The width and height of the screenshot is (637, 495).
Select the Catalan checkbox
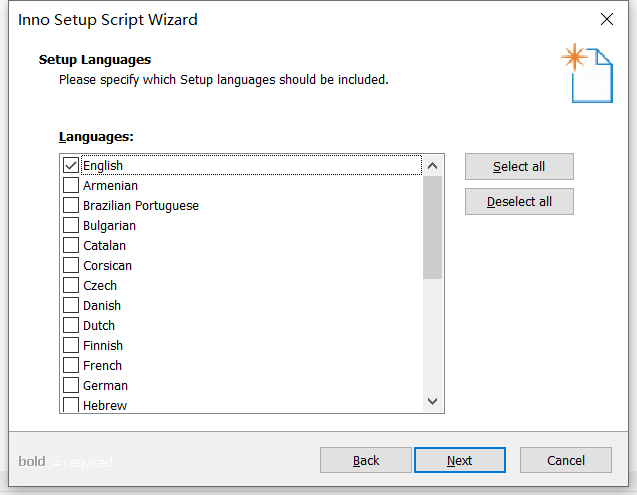(x=71, y=245)
